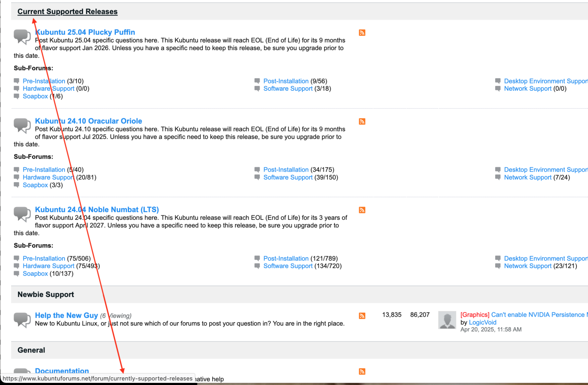
Task: Click the 13,835 topics count
Action: (x=392, y=315)
